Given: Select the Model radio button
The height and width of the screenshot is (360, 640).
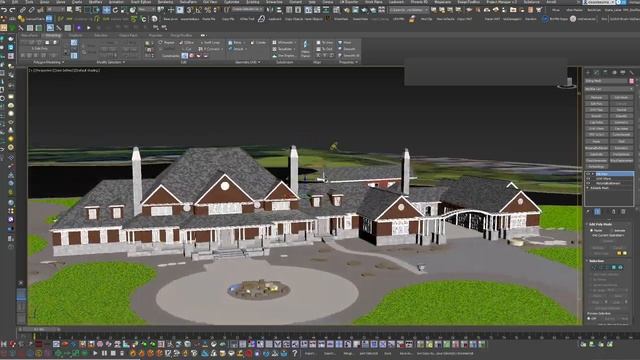Looking at the screenshot, I should point(591,231).
